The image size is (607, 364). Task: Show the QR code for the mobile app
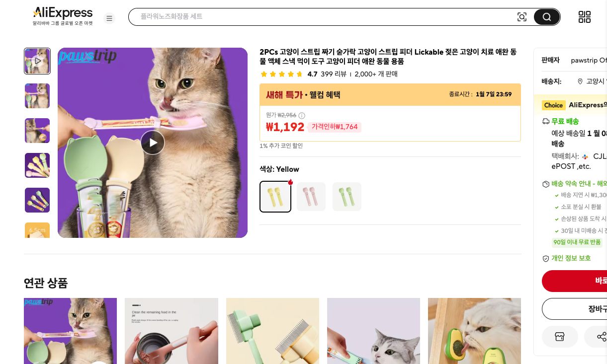[x=585, y=16]
